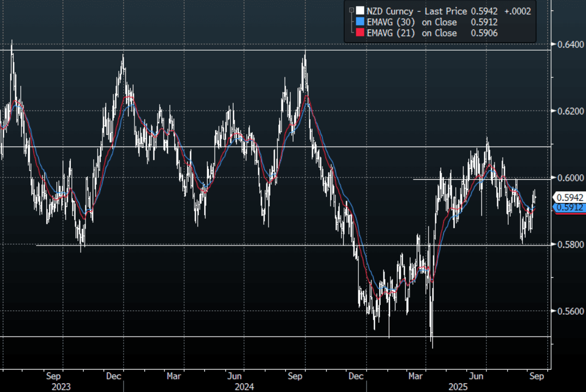Viewport: 586px width, 392px height.
Task: Collapse the legend tree with the minus box
Action: click(x=351, y=10)
